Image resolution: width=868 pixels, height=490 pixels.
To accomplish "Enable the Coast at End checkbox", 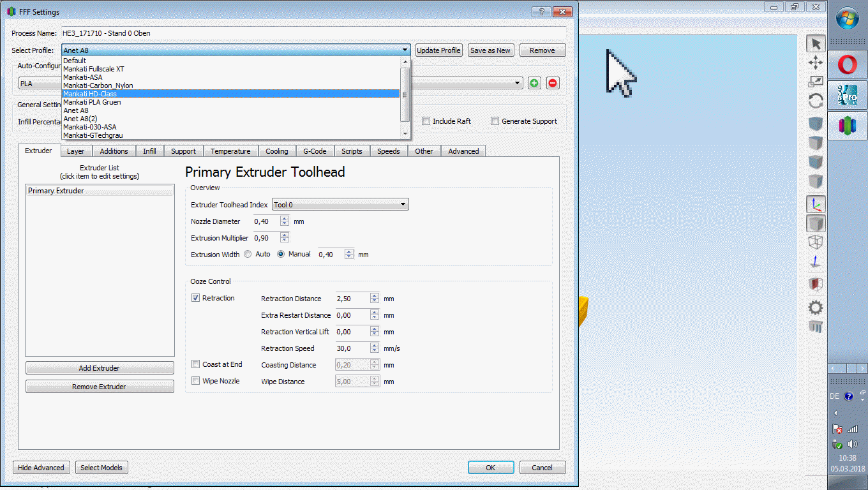I will point(196,364).
